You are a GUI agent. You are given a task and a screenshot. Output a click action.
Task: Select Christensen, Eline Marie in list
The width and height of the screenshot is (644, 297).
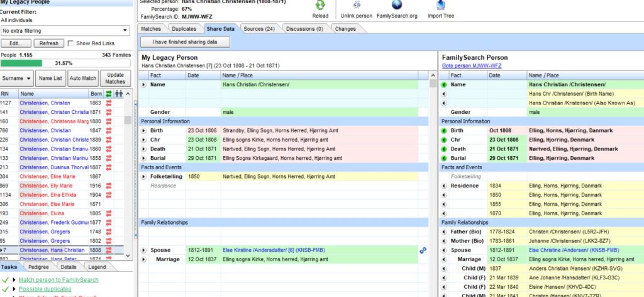[45, 177]
